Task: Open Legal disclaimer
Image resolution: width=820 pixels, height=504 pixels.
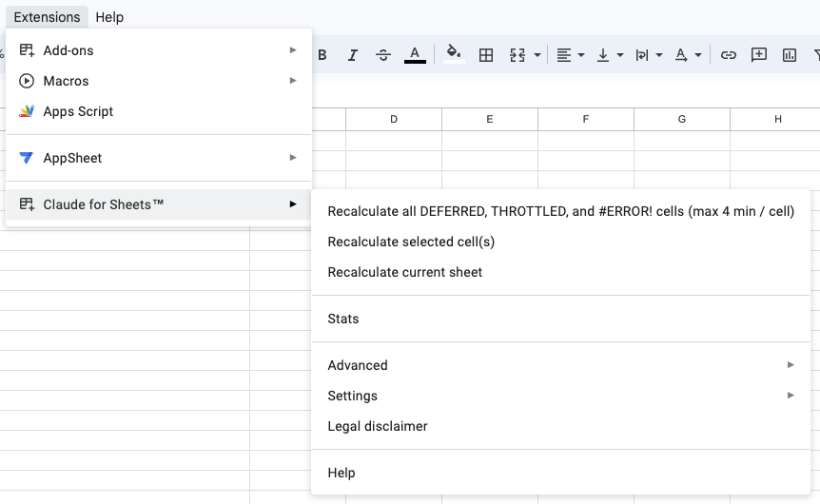Action: pos(560,426)
